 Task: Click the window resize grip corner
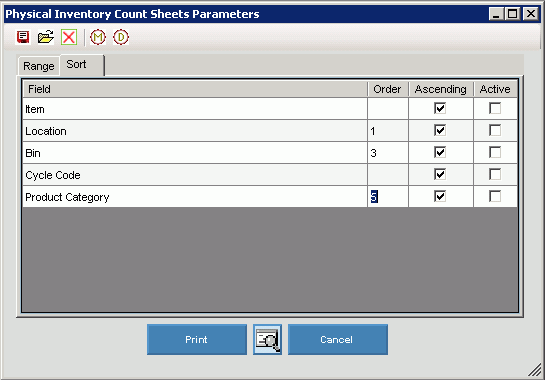(x=535, y=370)
